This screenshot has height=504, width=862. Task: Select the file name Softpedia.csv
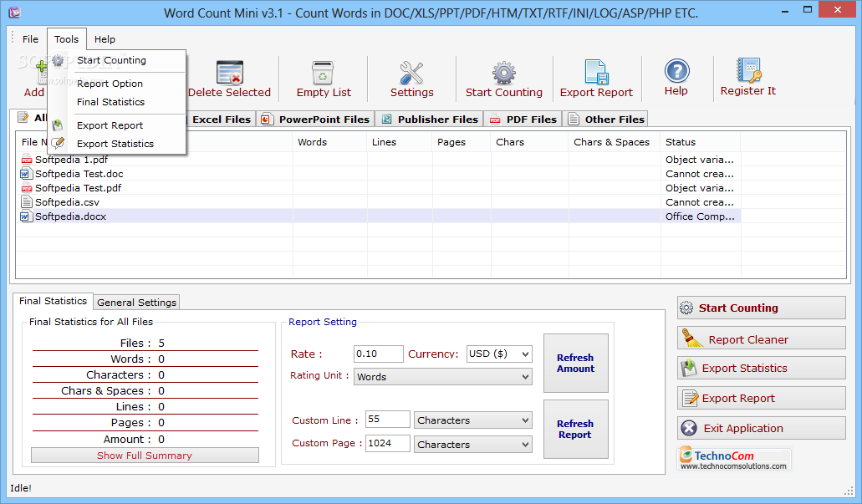pos(67,202)
